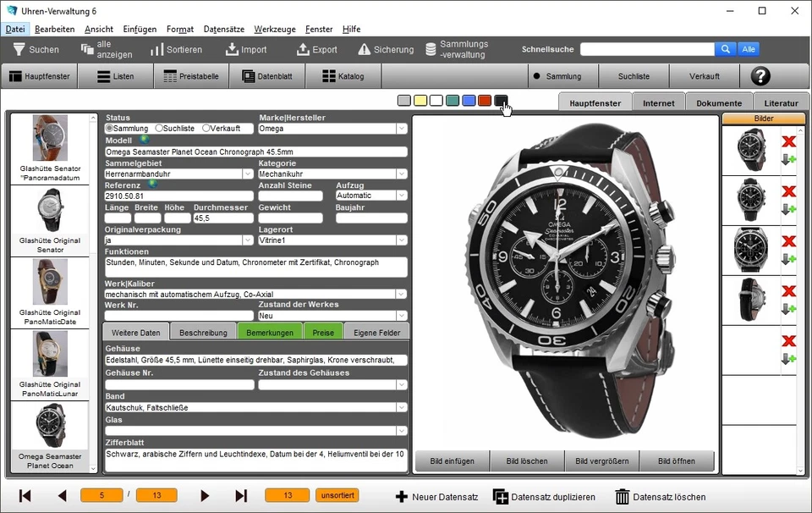
Task: Open the help question mark icon
Action: pyautogui.click(x=760, y=76)
